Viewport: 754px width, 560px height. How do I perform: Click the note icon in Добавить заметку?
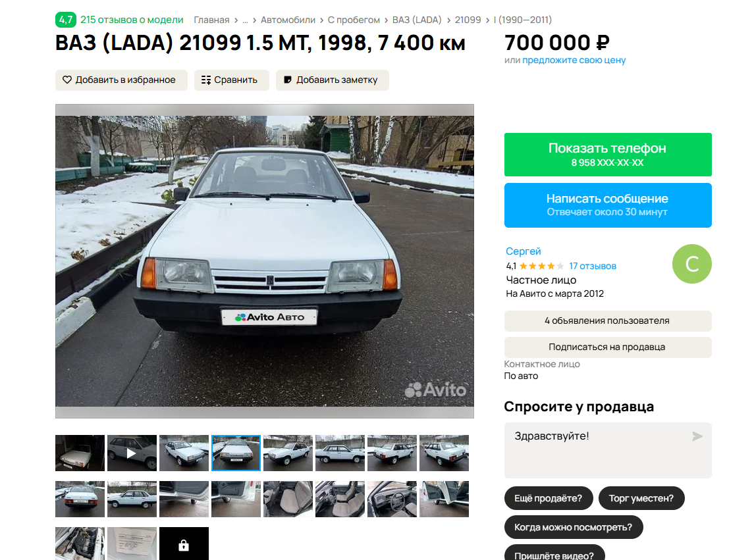[288, 80]
